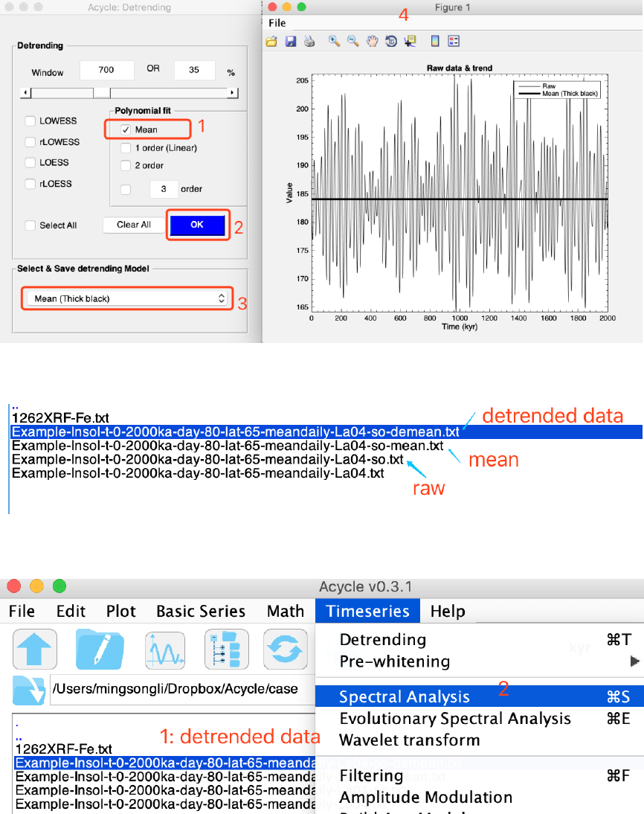Click the slider left arrow
The height and width of the screenshot is (814, 644).
[x=25, y=93]
